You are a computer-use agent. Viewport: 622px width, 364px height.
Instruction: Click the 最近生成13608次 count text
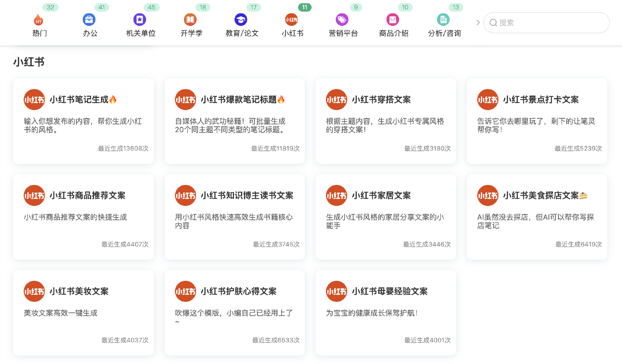click(x=123, y=148)
